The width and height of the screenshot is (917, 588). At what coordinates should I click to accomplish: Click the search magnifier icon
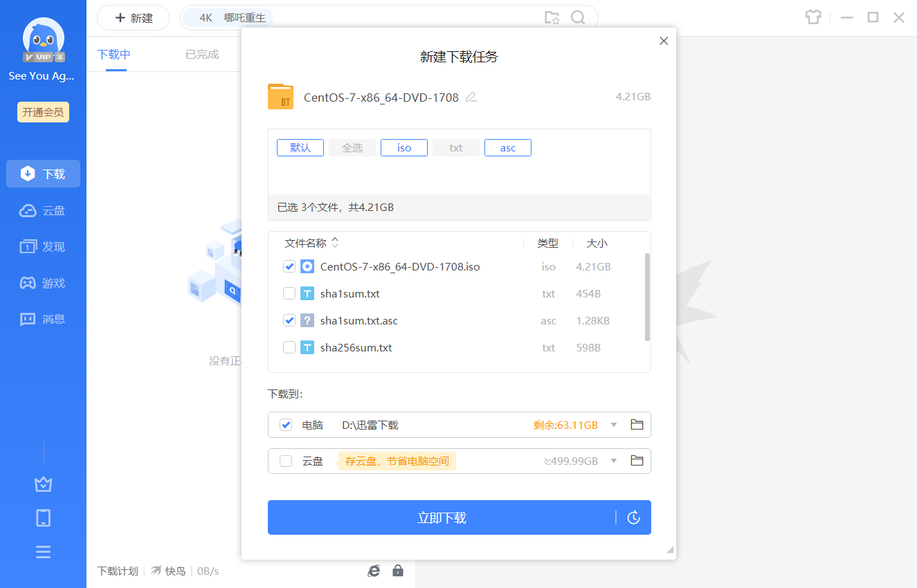tap(578, 18)
